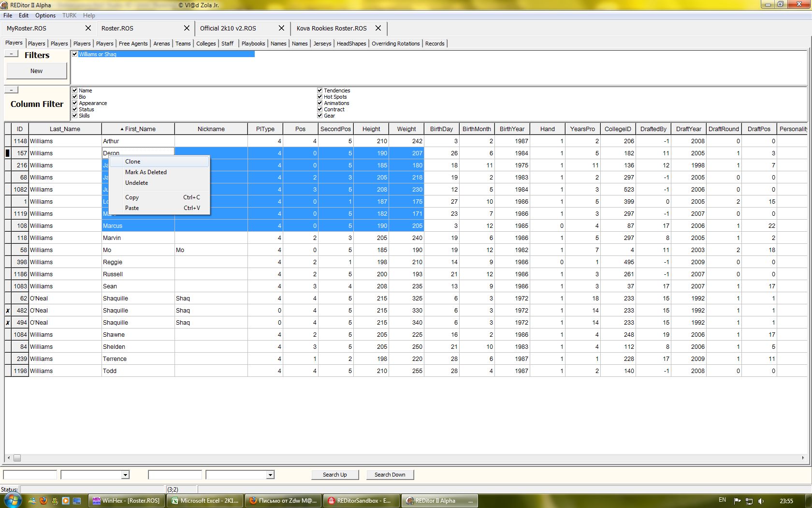Uncheck the Tendencies column filter
Viewport: 812px width, 508px height.
click(x=320, y=90)
